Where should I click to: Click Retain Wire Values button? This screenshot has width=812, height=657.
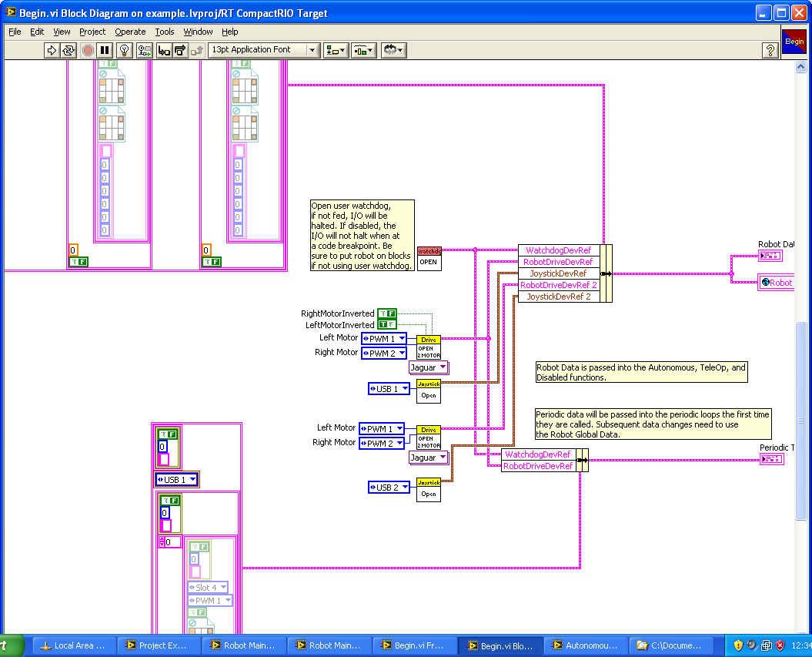(144, 50)
